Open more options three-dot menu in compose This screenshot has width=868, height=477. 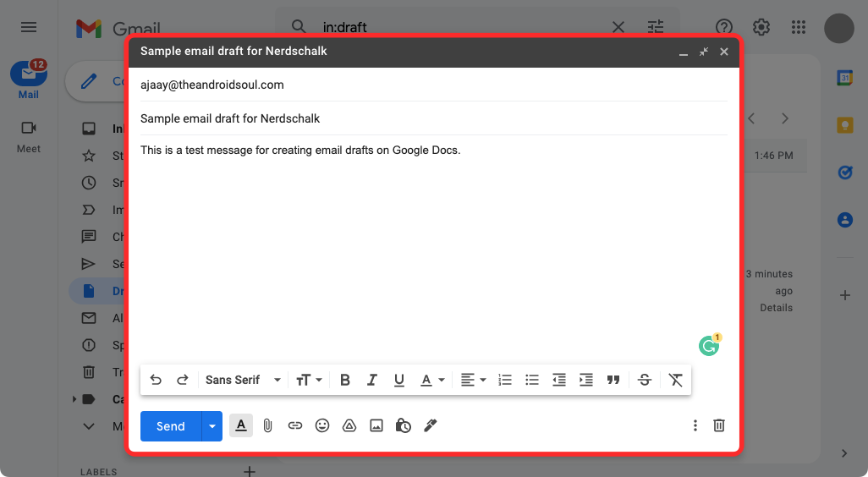[695, 425]
